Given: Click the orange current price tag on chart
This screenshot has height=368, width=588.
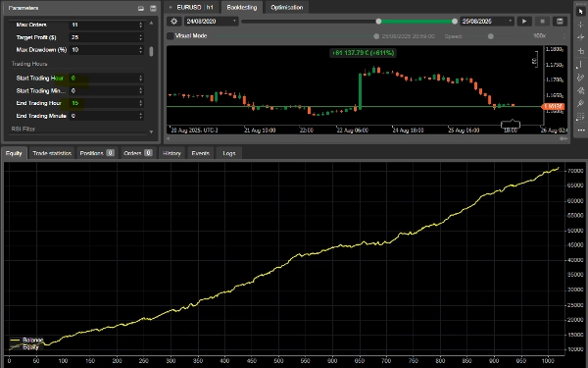Looking at the screenshot, I should [553, 107].
